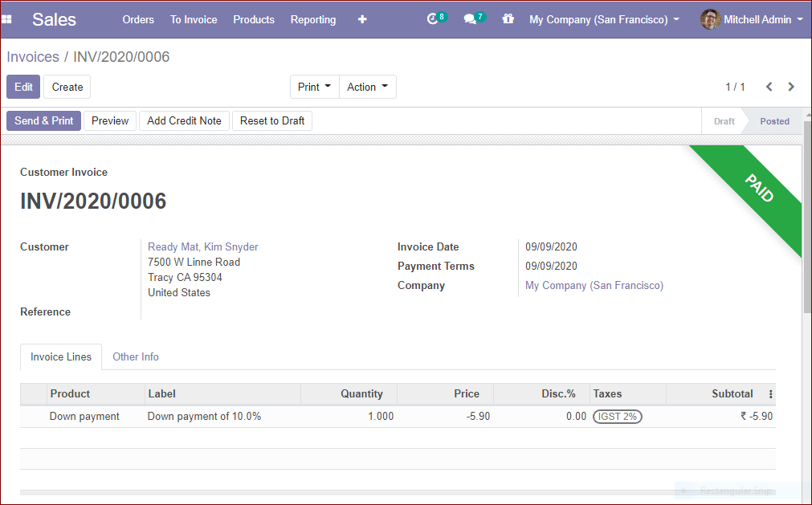Click the Preview button
This screenshot has height=505, width=812.
click(x=110, y=120)
